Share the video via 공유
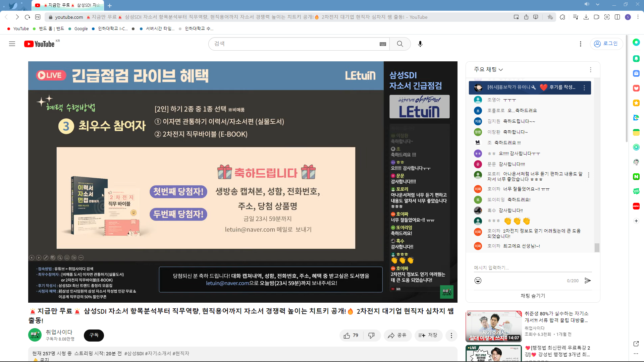The width and height of the screenshot is (644, 362). coord(397,336)
